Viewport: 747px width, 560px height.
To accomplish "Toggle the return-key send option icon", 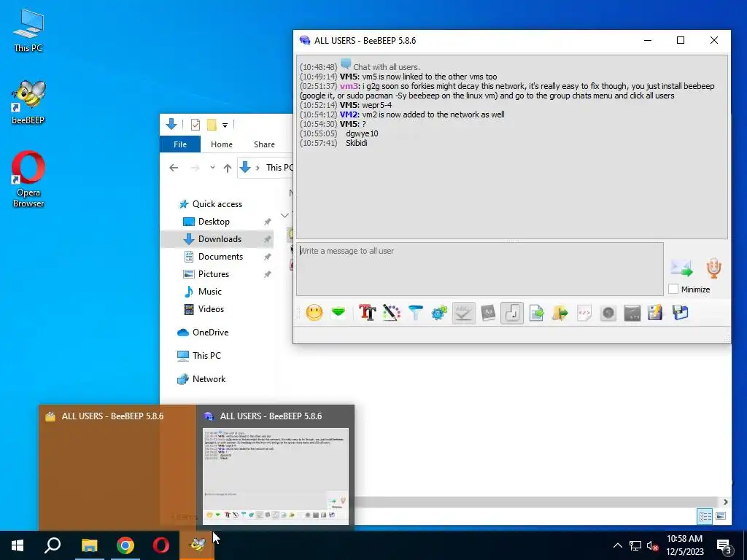I will pos(512,313).
